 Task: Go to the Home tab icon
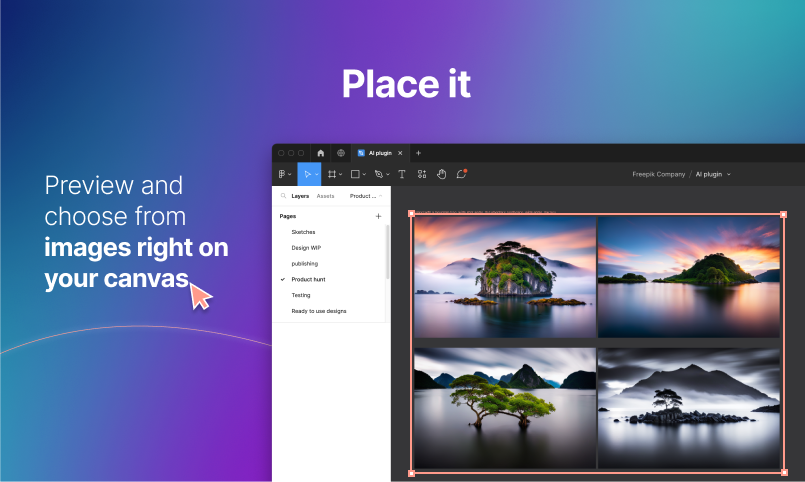pos(321,153)
